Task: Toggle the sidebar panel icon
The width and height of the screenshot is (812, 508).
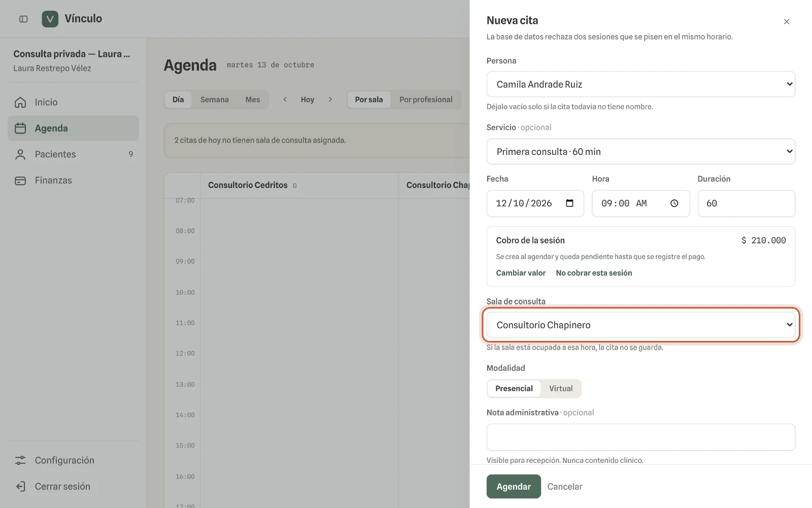Action: pyautogui.click(x=23, y=19)
